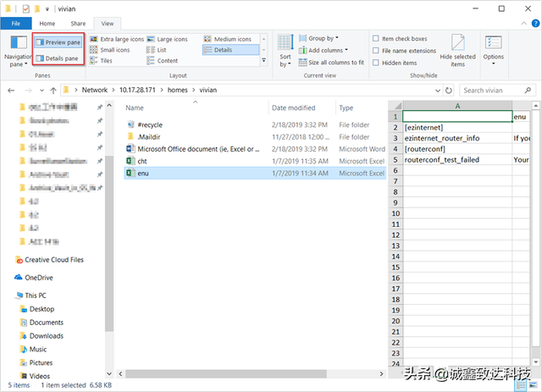Open OneDrive in the sidebar
This screenshot has width=542, height=392.
(34, 278)
